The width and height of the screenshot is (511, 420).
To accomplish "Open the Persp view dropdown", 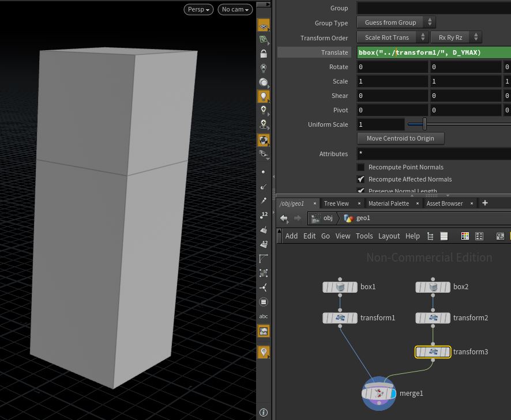I will (x=198, y=9).
